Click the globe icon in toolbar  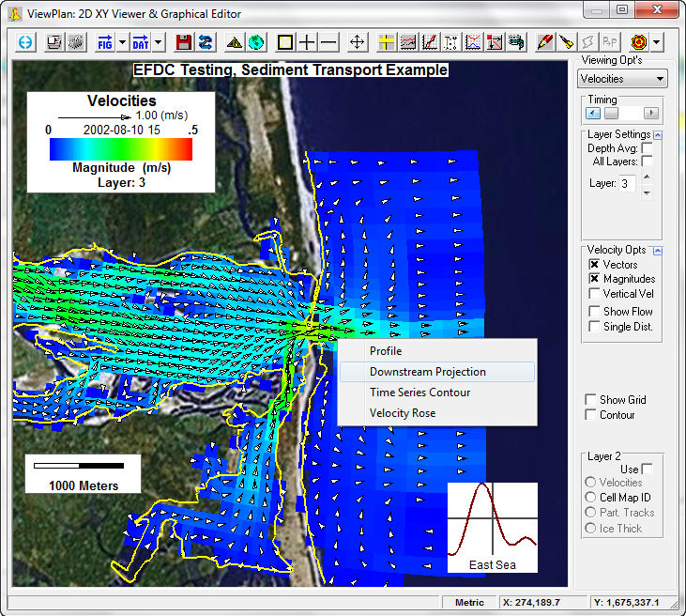coord(256,42)
